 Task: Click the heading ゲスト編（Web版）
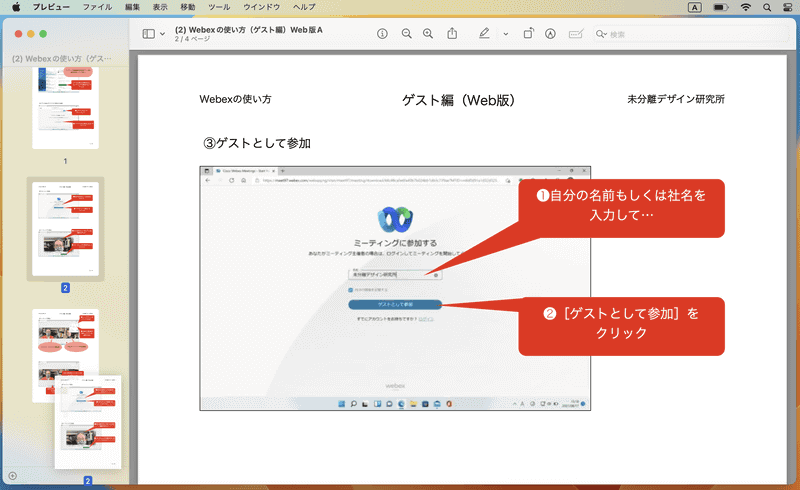[458, 100]
